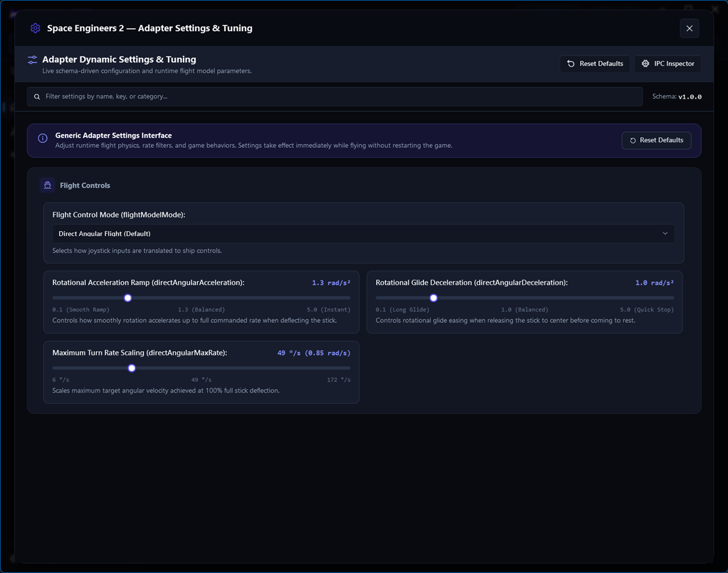Click Reset Defaults inside the info banner
Screen dimensions: 728x573
coord(656,140)
